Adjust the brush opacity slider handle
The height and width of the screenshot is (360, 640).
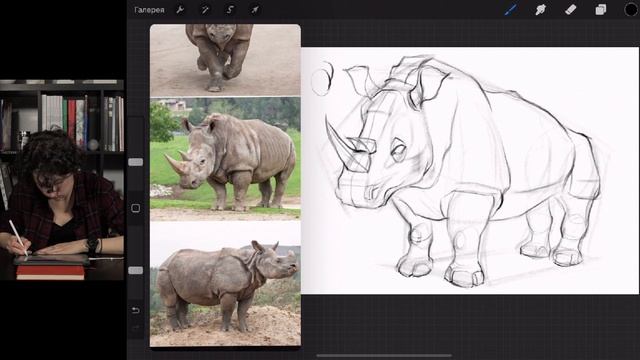tap(136, 270)
